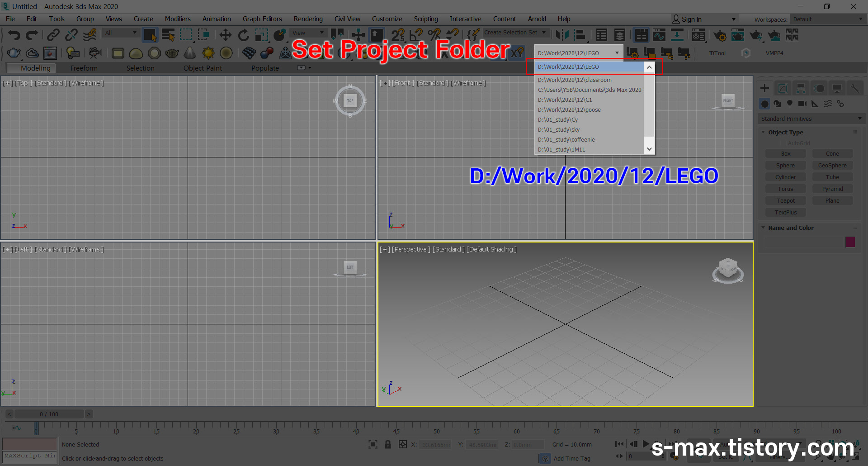Click the Bind to Space Warp icon
Image resolution: width=868 pixels, height=466 pixels.
point(90,35)
